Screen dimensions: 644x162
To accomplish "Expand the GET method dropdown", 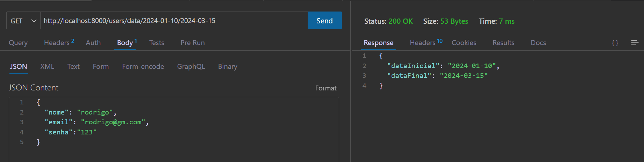I will point(23,21).
